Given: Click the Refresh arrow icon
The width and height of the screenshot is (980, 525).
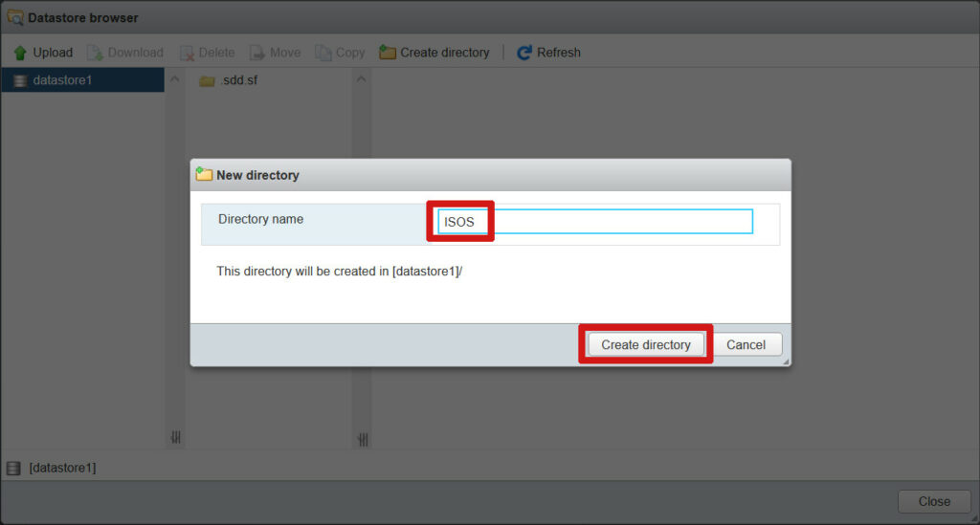Looking at the screenshot, I should click(524, 53).
